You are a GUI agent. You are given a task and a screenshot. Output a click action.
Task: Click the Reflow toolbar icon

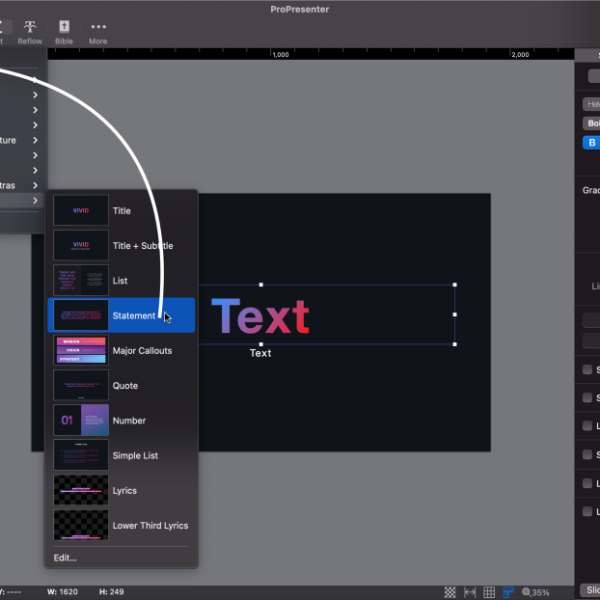pyautogui.click(x=30, y=32)
